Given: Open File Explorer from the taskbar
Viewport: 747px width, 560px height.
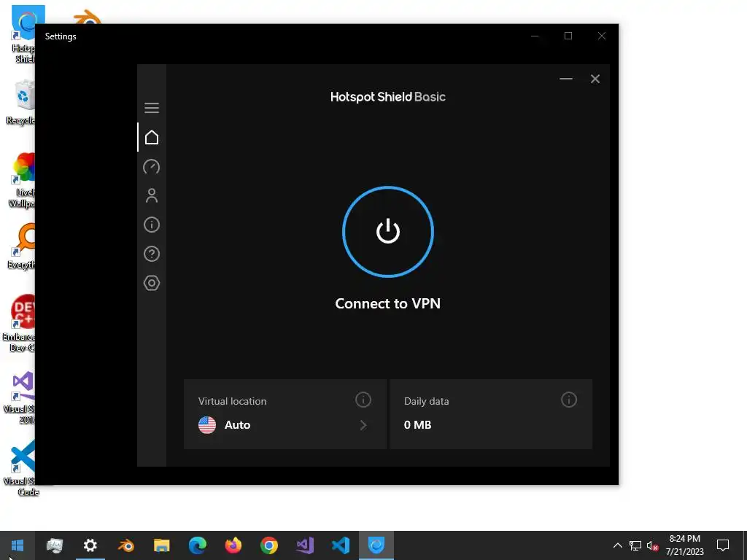Looking at the screenshot, I should pos(161,545).
